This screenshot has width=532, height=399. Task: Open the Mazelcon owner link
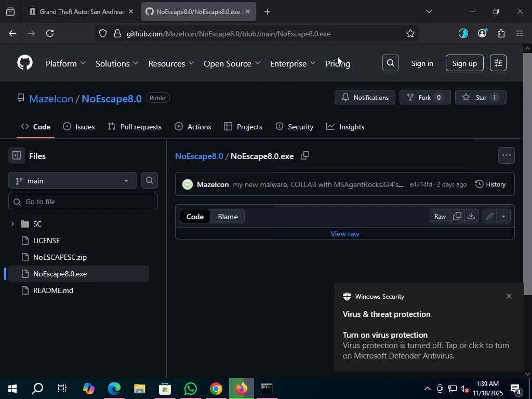click(x=51, y=99)
